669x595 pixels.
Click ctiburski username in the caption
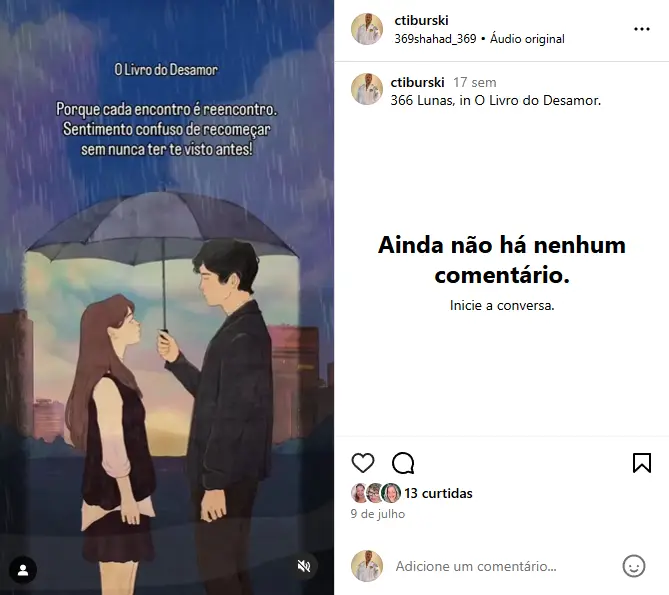[417, 82]
